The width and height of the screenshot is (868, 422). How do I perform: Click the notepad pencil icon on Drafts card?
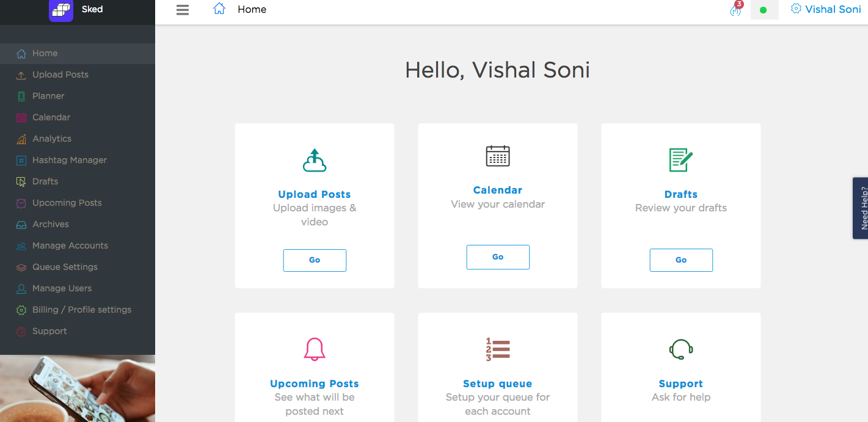[681, 160]
